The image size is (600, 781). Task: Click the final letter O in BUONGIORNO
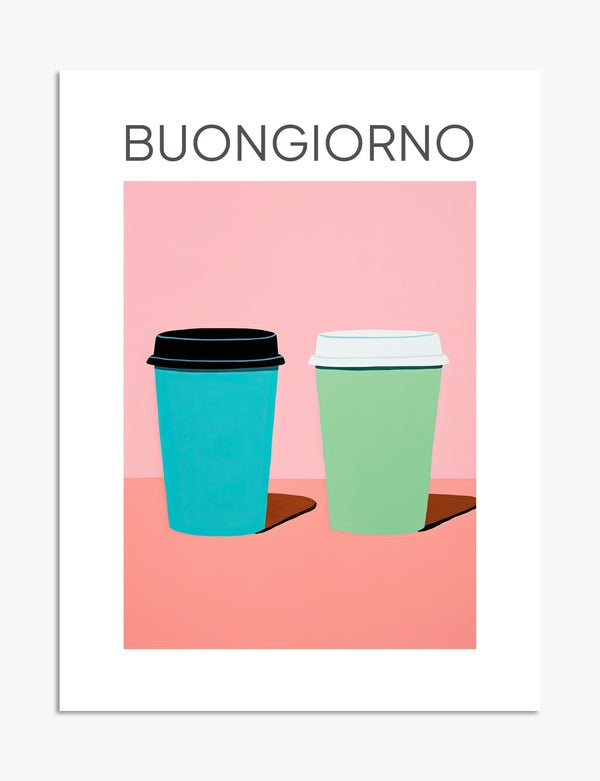[x=455, y=143]
